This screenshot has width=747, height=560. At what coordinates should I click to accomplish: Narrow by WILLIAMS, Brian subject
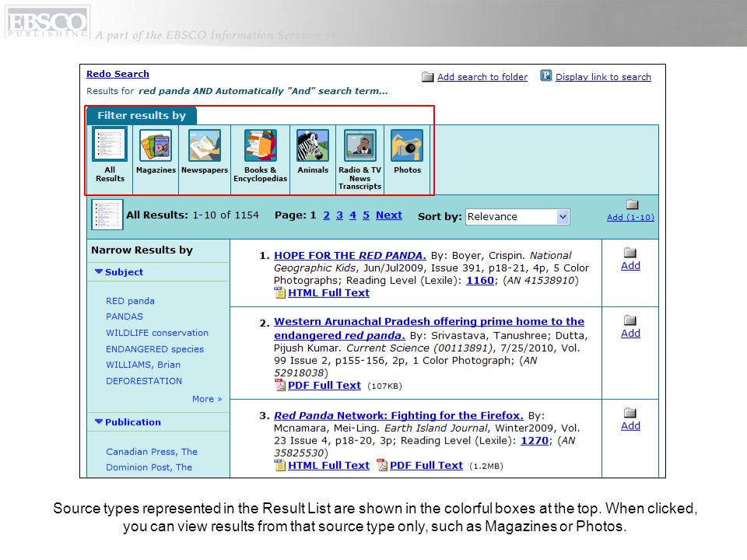pos(143,365)
